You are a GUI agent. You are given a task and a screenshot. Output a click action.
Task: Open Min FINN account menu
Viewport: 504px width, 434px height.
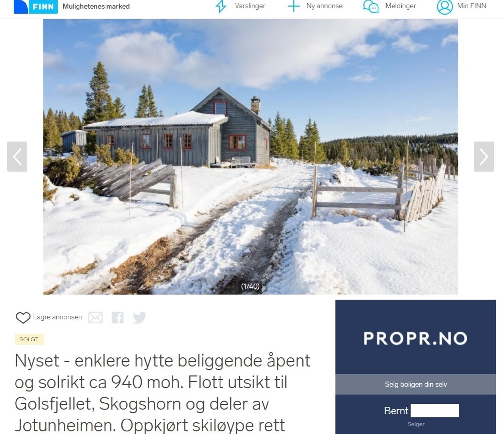pyautogui.click(x=472, y=6)
